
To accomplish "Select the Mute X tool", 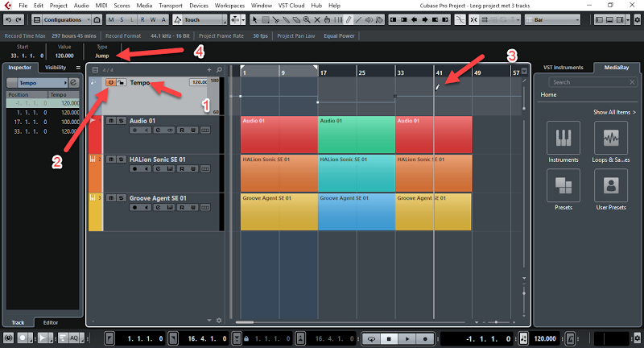I will [317, 19].
